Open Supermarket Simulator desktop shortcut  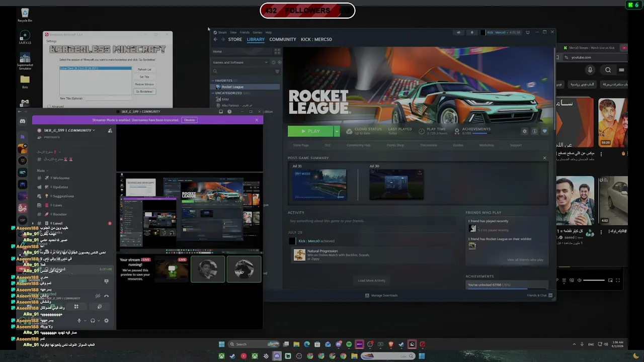coord(25,61)
